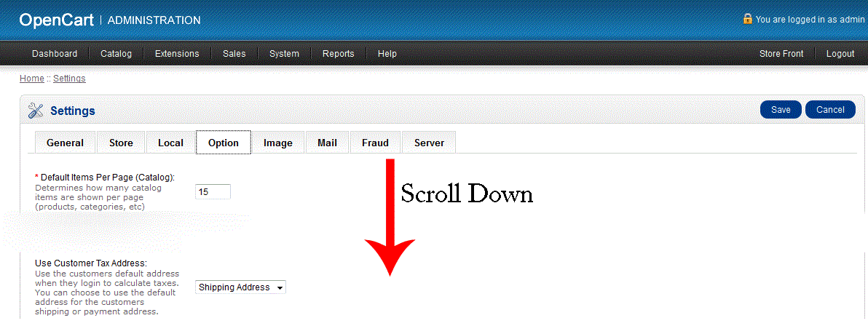This screenshot has width=868, height=334.
Task: Switch to the Mail tab
Action: [327, 143]
